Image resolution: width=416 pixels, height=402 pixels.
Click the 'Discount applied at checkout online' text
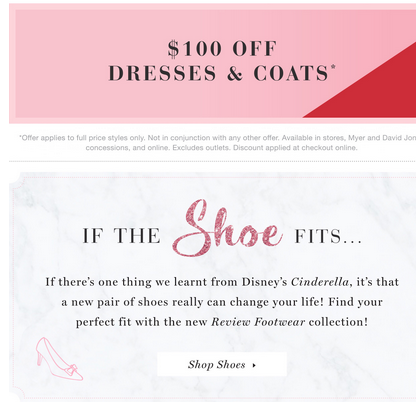[x=295, y=148]
